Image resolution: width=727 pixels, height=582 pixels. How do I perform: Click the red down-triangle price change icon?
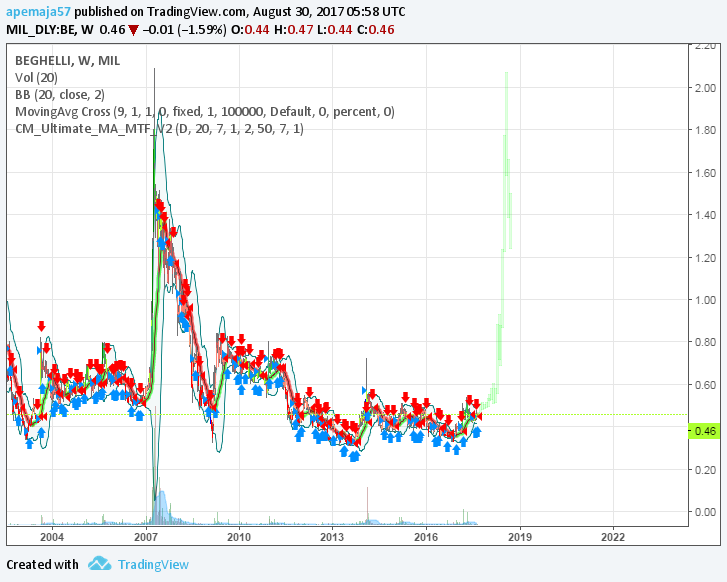134,31
